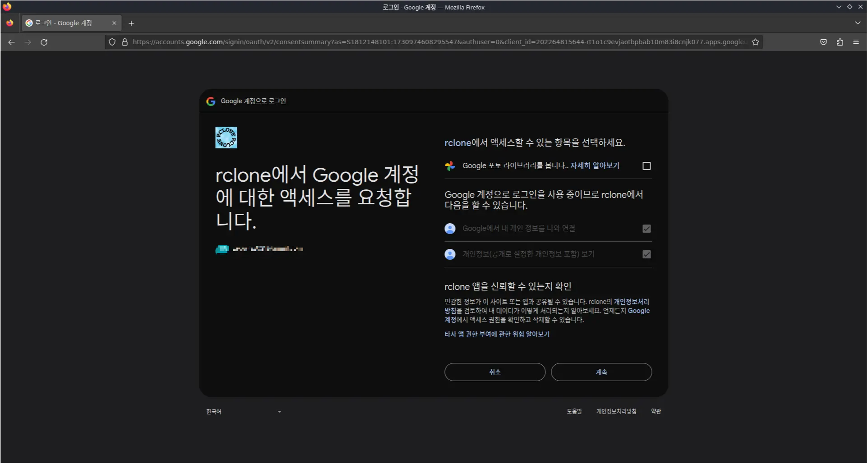Viewport: 868px width, 464px height.
Task: Open the Google 계정 link in trust text
Action: click(x=638, y=311)
